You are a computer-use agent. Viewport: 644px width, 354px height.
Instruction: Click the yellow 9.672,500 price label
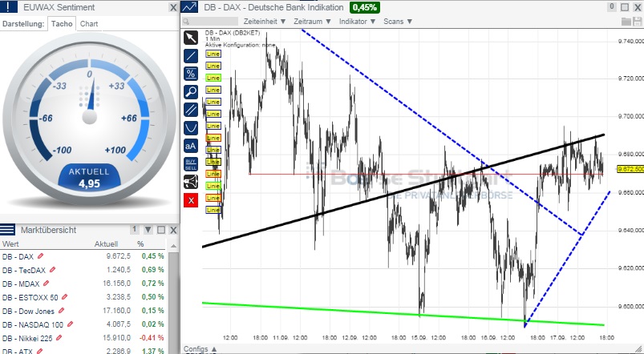(630, 169)
